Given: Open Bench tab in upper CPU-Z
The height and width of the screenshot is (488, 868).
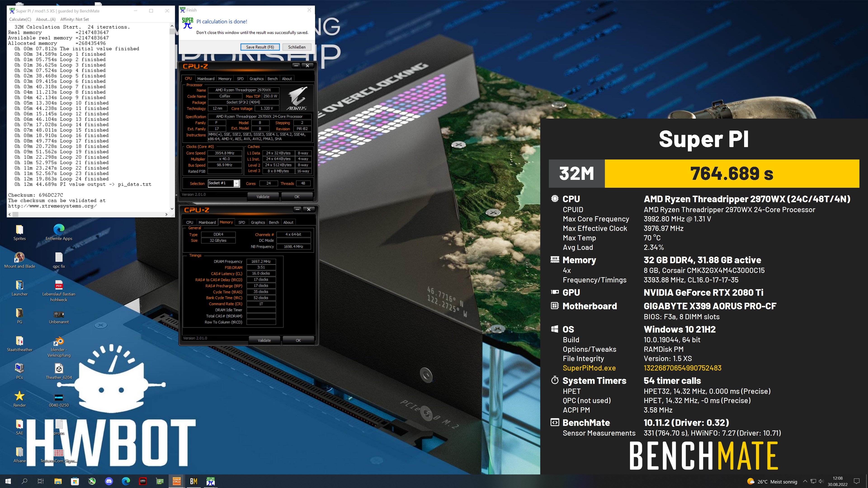Looking at the screenshot, I should click(272, 78).
